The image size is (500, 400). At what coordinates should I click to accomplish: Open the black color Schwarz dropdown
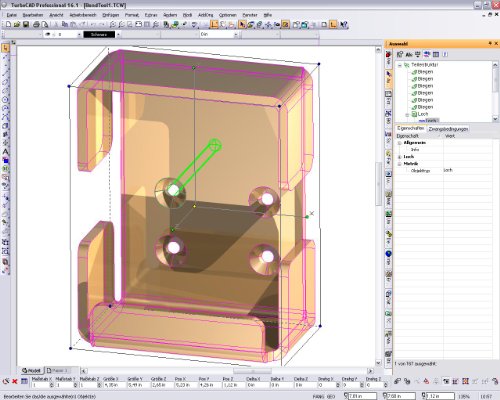118,34
